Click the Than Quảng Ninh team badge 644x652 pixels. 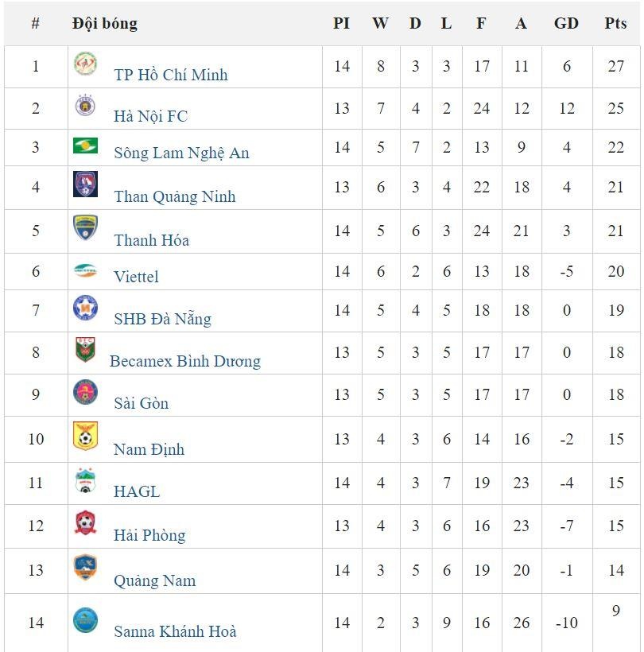click(x=85, y=184)
